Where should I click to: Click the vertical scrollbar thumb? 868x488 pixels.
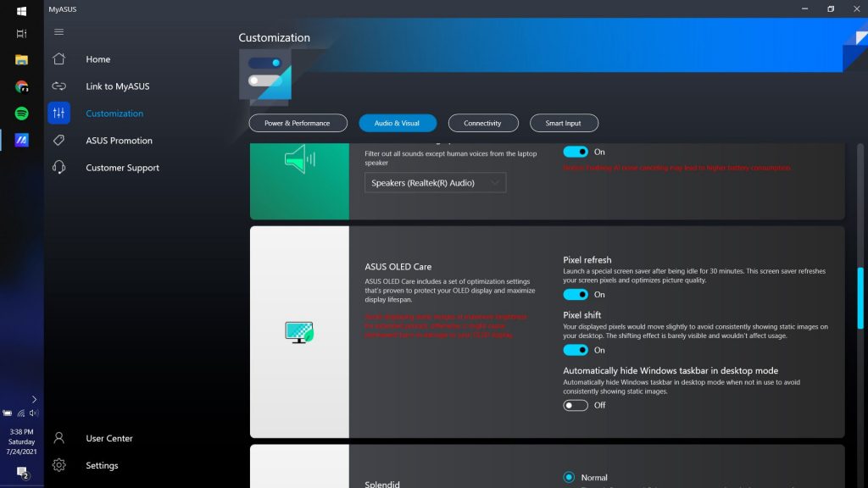tap(860, 299)
